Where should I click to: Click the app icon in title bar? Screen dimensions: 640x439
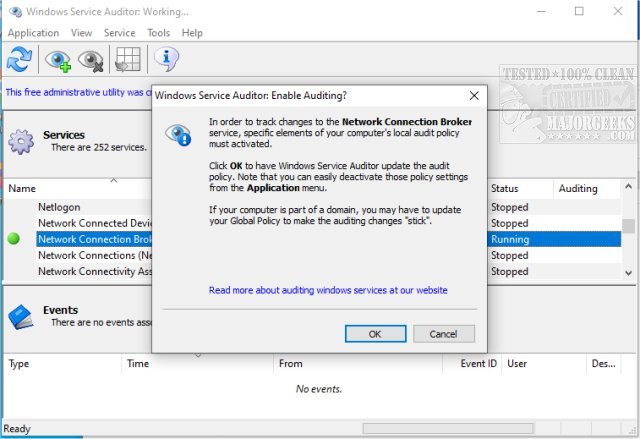click(15, 12)
